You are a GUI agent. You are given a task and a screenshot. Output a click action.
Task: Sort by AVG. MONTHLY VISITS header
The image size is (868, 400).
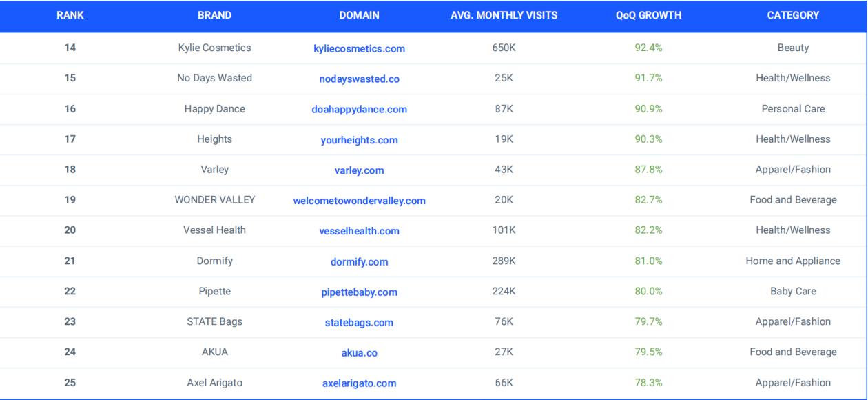504,16
